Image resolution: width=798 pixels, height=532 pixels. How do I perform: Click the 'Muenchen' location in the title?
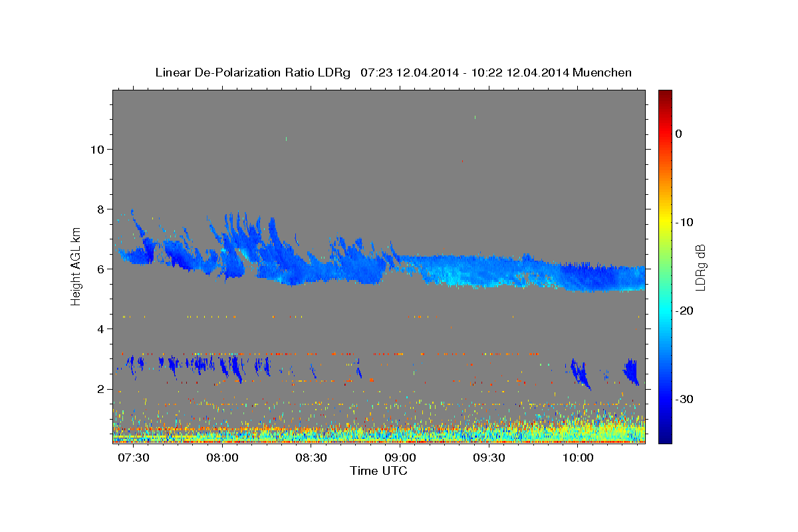point(602,72)
